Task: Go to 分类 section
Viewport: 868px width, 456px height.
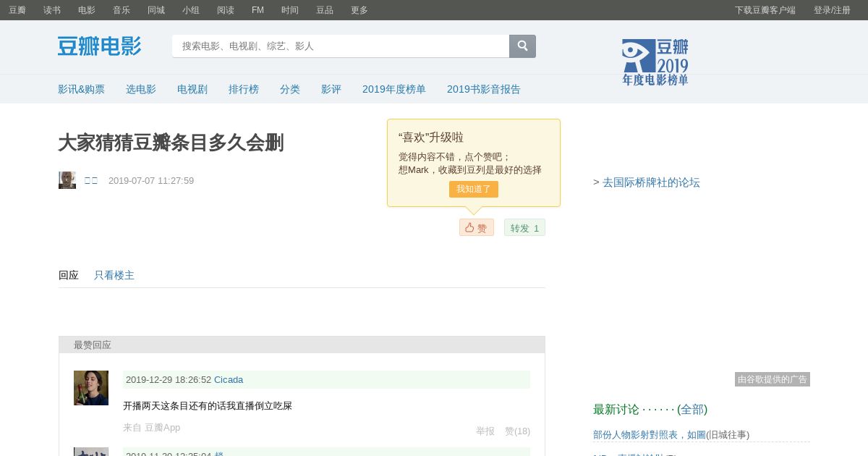Action: (x=290, y=89)
